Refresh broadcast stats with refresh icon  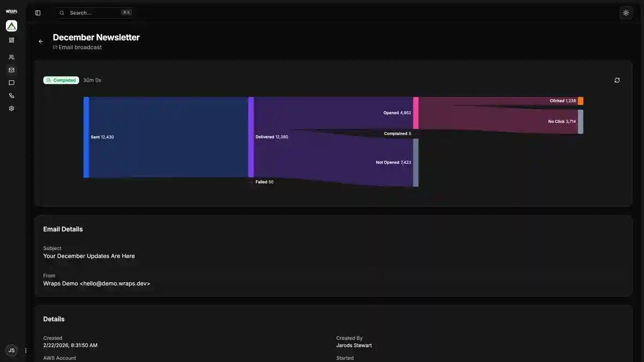coord(617,80)
